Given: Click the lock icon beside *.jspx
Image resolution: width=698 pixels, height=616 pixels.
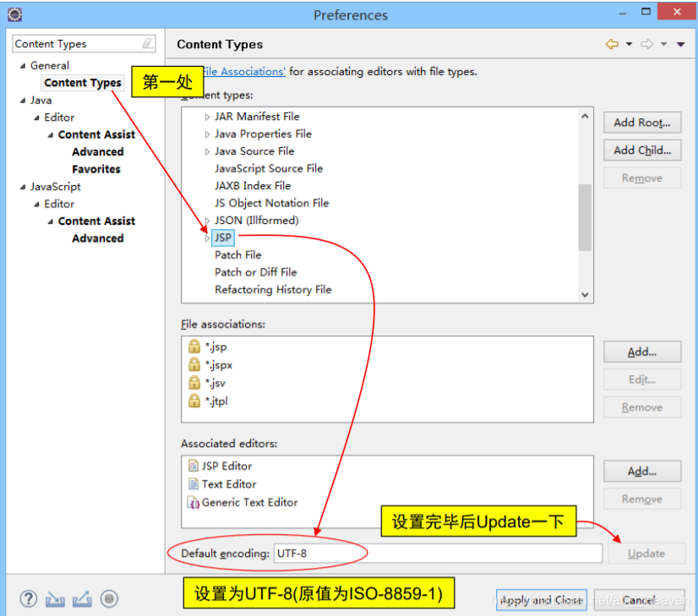Looking at the screenshot, I should pos(194,364).
